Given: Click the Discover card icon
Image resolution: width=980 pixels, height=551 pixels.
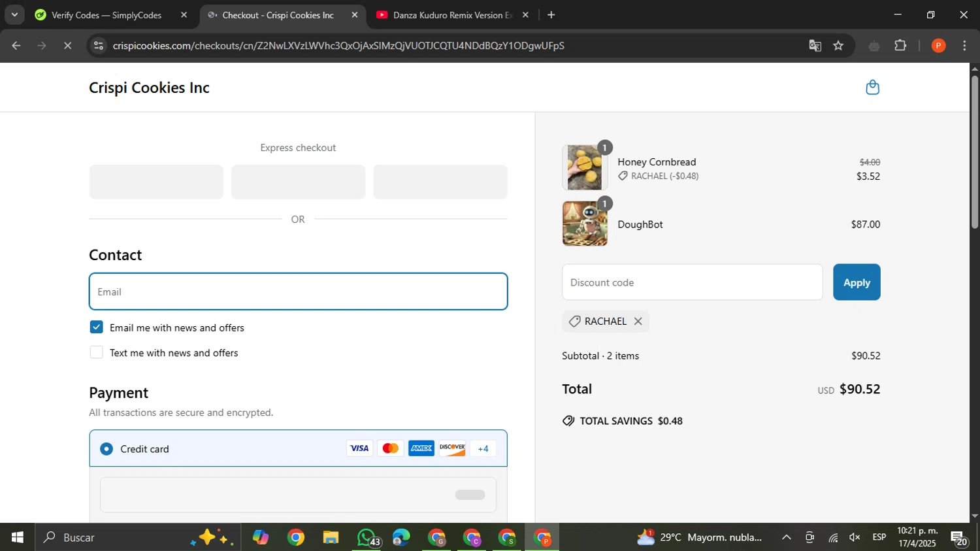Looking at the screenshot, I should point(452,448).
